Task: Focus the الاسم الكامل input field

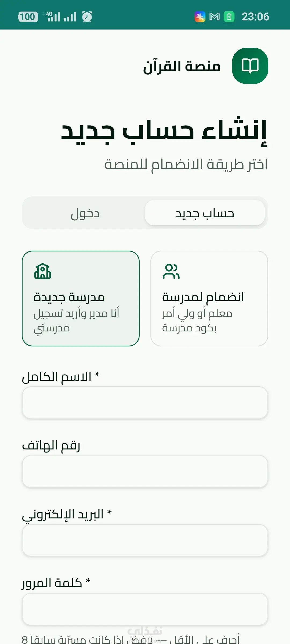Action: coord(145,402)
